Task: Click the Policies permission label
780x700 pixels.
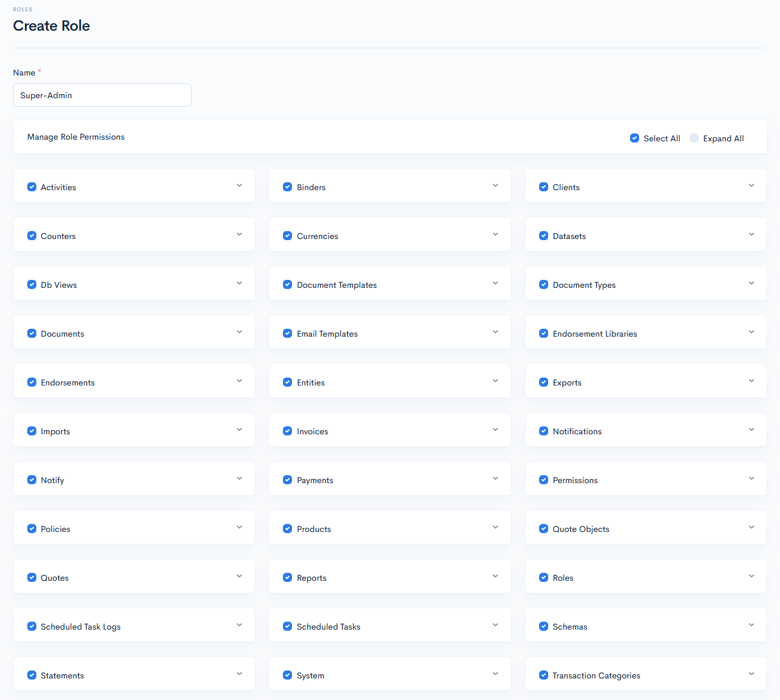Action: click(56, 529)
